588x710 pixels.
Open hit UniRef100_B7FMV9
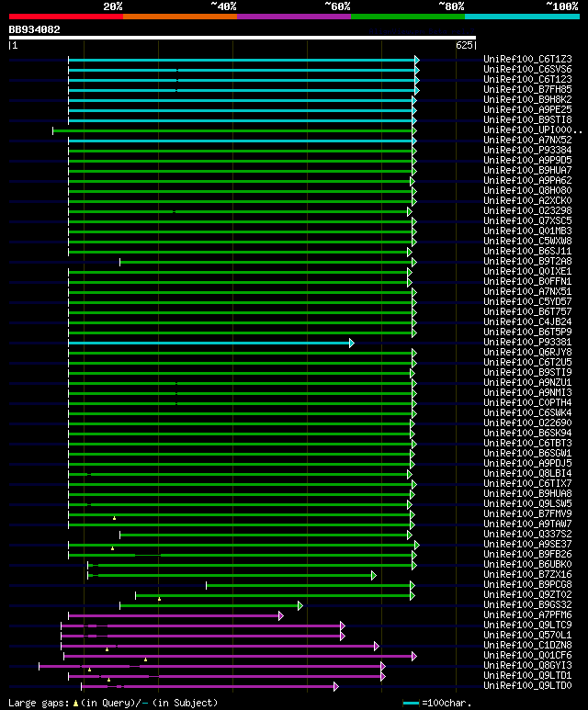(x=527, y=514)
